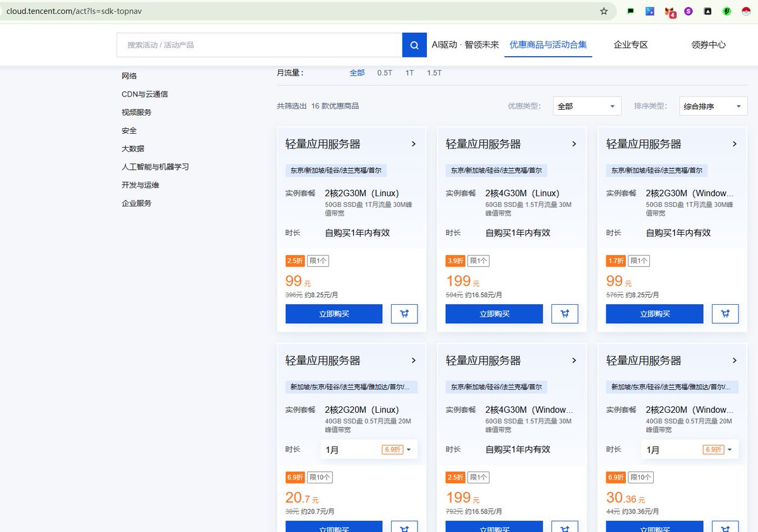The height and width of the screenshot is (532, 758).
Task: Open details arrow on 2核2G20M Windows card
Action: coord(735,360)
